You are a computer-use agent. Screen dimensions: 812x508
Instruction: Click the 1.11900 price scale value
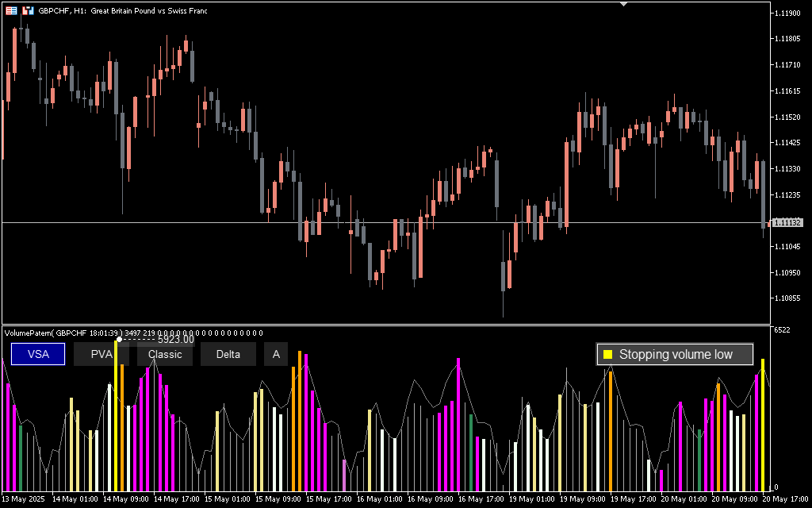click(x=787, y=13)
